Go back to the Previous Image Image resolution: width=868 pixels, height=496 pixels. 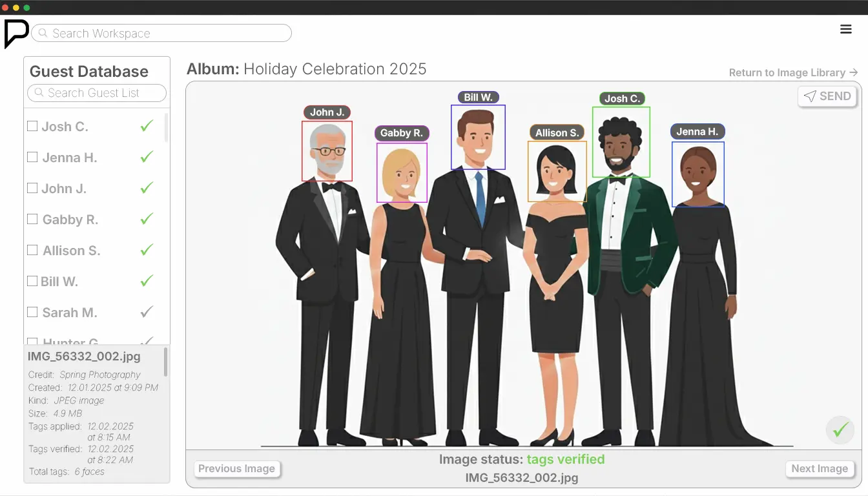click(236, 469)
